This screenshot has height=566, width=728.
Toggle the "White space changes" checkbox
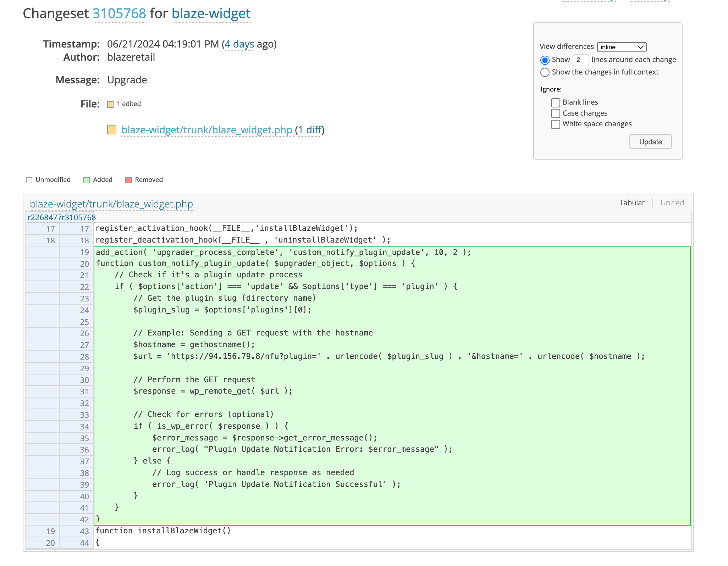point(555,124)
